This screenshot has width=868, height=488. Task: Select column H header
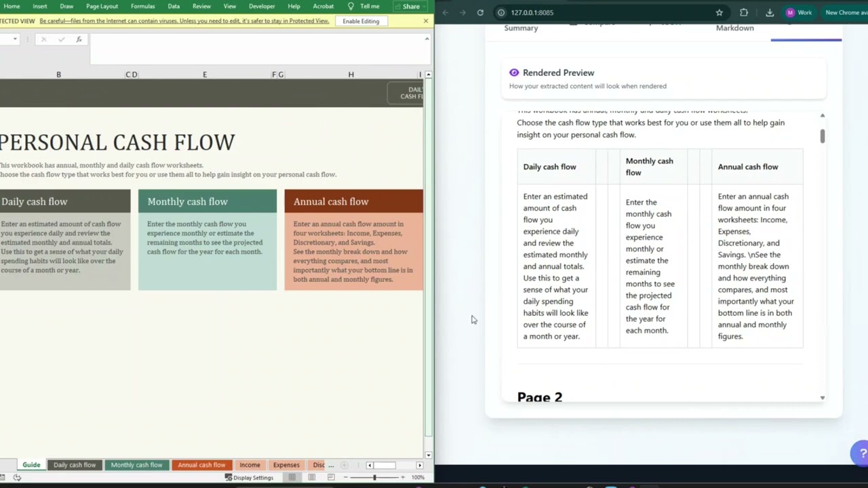point(351,75)
